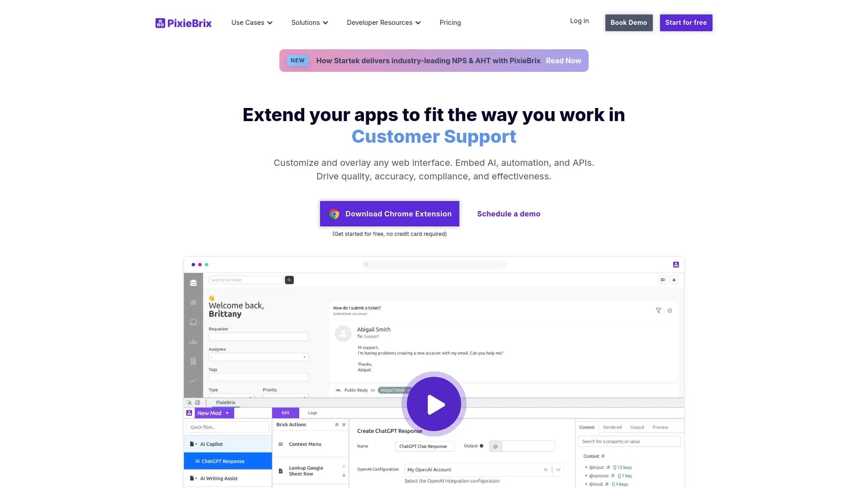Select the PixieBrix devtools tab
The height and width of the screenshot is (488, 868).
(226, 403)
